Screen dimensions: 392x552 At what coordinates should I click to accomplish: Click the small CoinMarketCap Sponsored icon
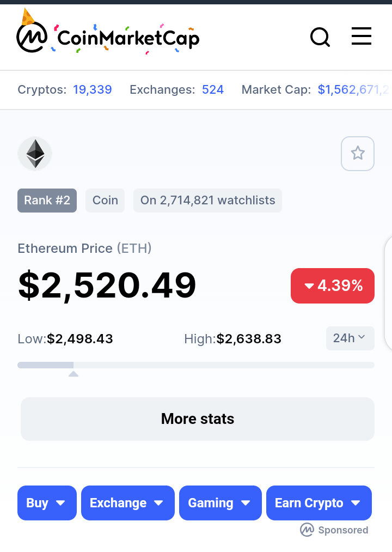tap(307, 530)
